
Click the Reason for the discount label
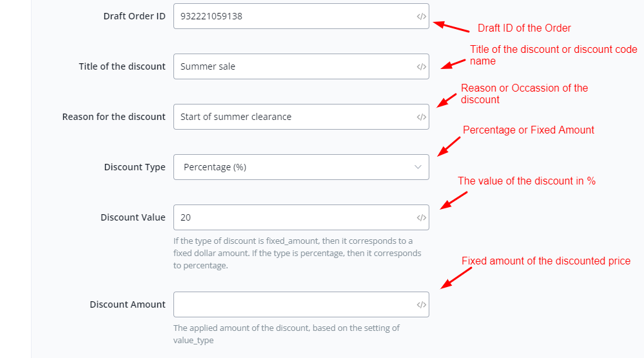pyautogui.click(x=113, y=117)
